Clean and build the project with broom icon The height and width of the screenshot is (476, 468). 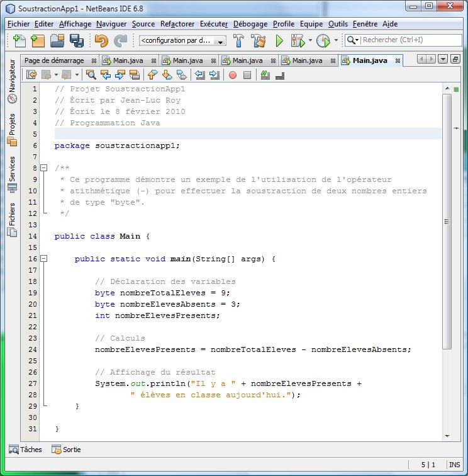[x=259, y=41]
